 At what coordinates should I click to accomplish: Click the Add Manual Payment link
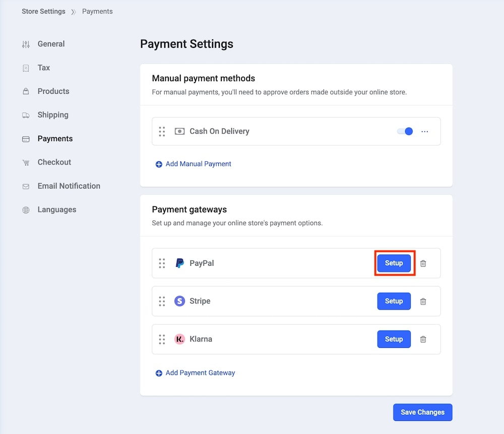[x=199, y=164]
